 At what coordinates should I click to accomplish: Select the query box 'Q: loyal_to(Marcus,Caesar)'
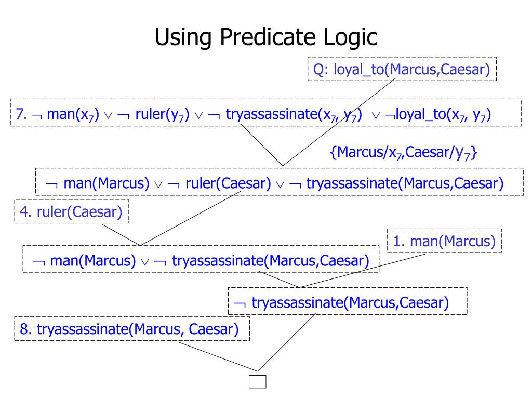point(402,69)
